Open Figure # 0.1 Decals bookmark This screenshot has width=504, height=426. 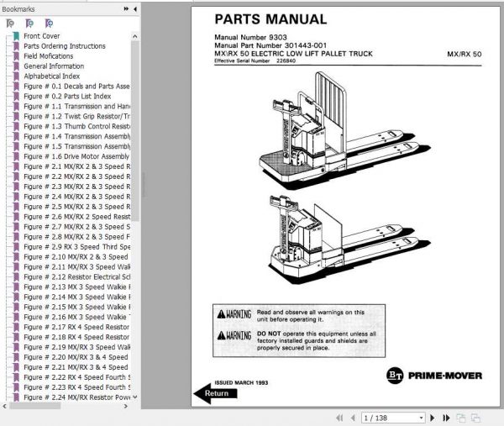tap(76, 87)
